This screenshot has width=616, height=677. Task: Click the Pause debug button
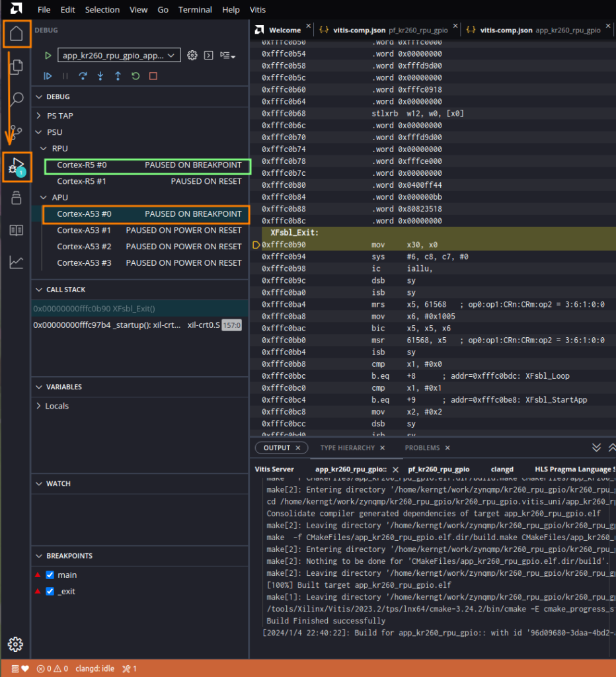click(x=65, y=76)
